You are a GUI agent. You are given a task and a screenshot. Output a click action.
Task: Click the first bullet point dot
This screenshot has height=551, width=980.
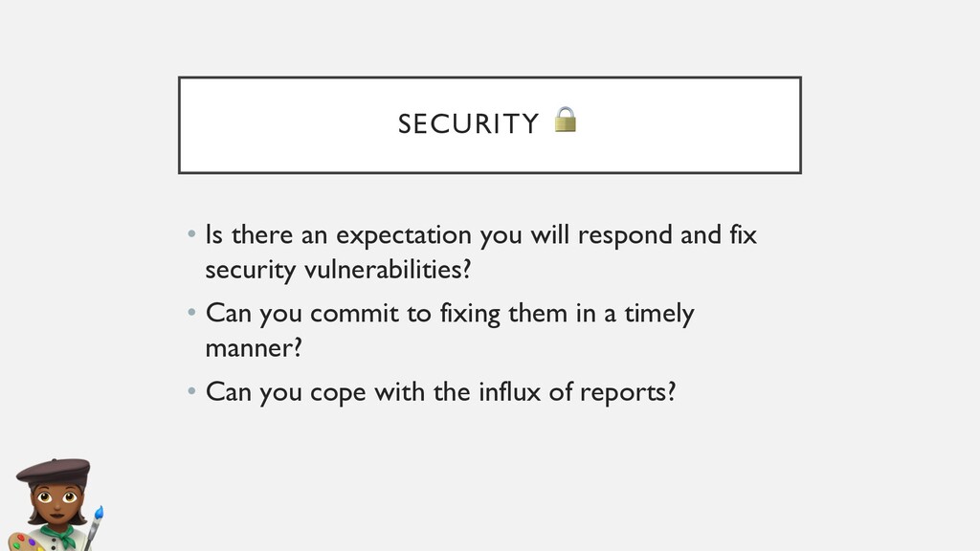click(x=191, y=235)
